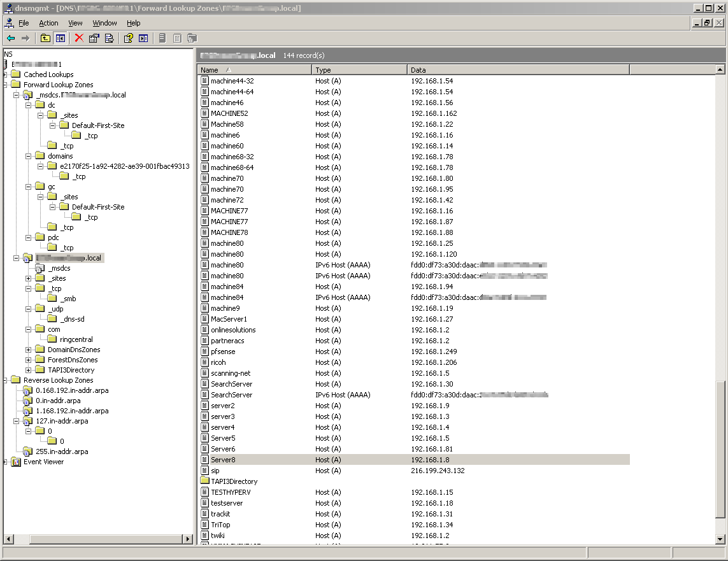Select the pfsense host record
Viewport: 728px width, 561px height.
pos(222,352)
